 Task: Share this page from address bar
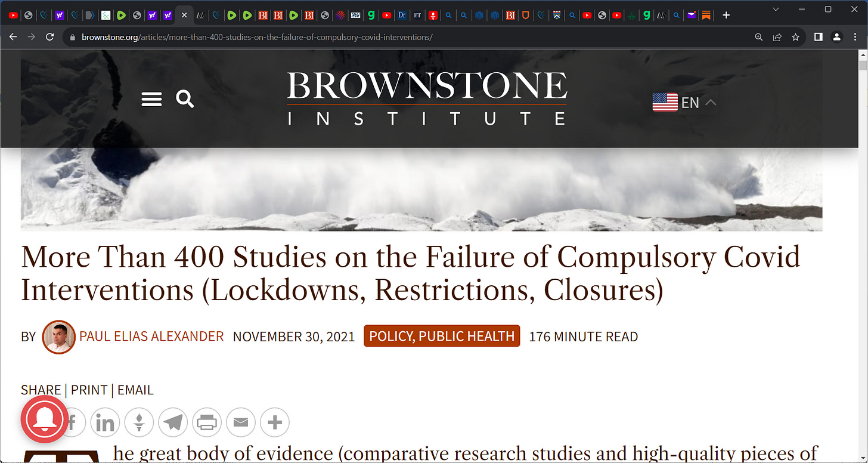(x=777, y=37)
